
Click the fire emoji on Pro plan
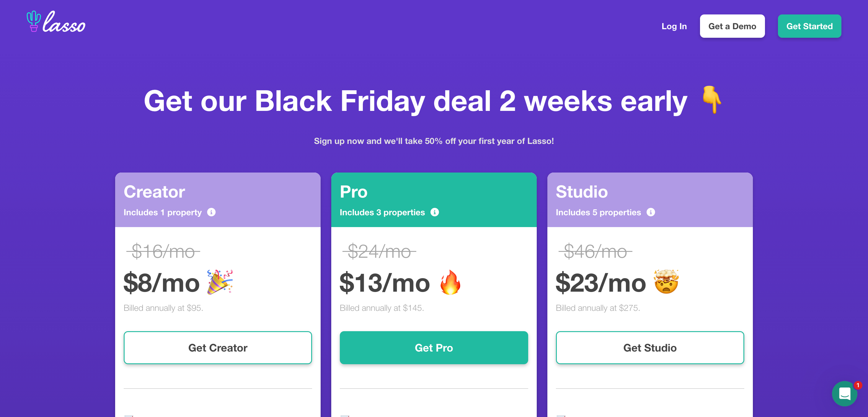(450, 282)
